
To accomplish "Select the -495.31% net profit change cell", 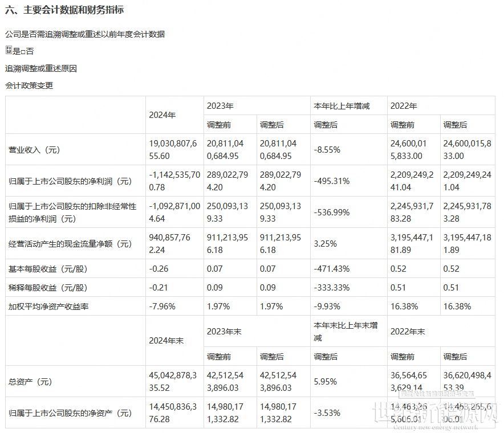I will [x=332, y=181].
